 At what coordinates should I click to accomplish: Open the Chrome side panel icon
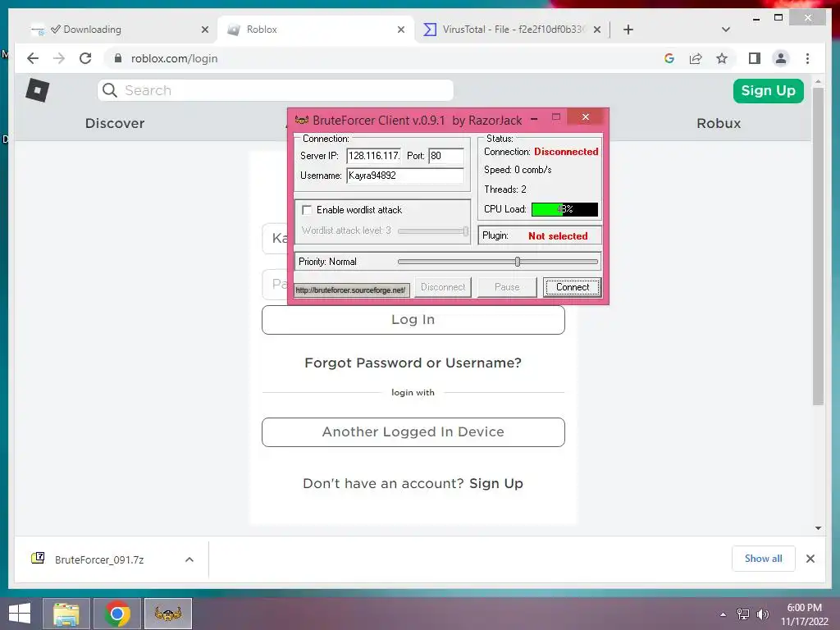pyautogui.click(x=755, y=58)
